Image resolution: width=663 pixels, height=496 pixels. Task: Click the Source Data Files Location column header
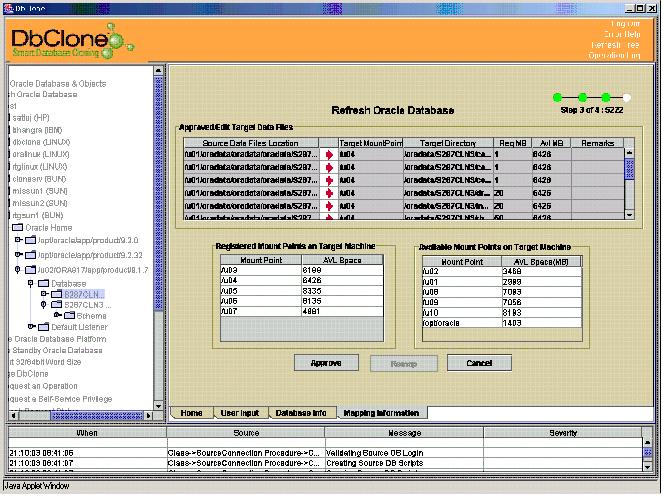click(x=251, y=143)
